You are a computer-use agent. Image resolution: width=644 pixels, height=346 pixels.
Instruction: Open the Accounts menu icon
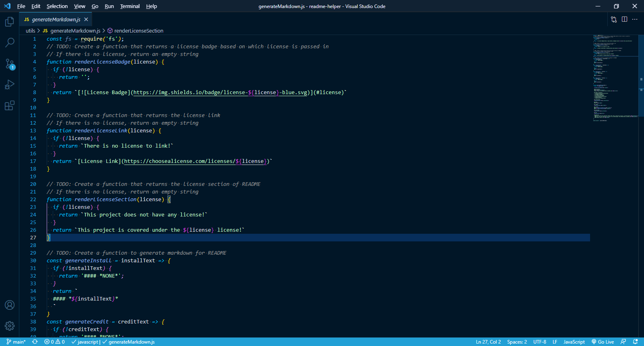(x=10, y=305)
